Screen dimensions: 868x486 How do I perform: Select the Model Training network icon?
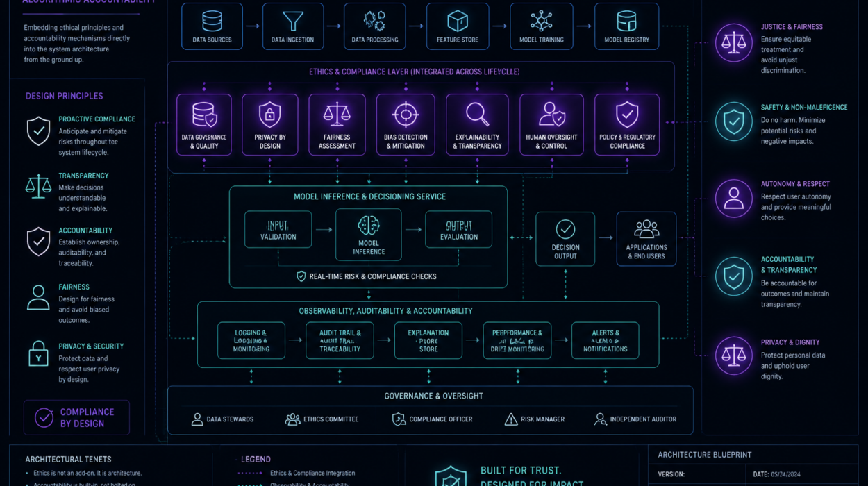click(542, 21)
